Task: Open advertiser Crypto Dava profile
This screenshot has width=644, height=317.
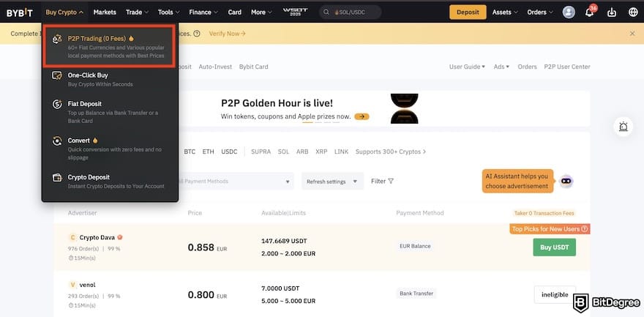Action: pos(99,237)
